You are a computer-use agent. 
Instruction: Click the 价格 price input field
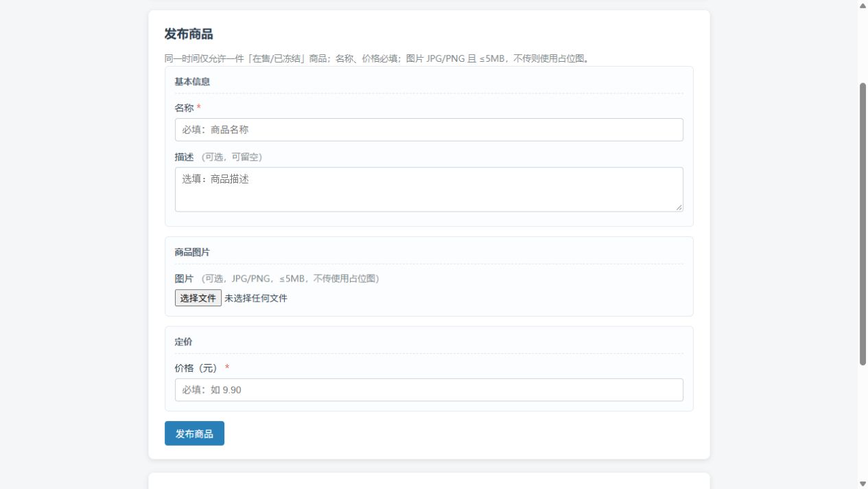429,390
